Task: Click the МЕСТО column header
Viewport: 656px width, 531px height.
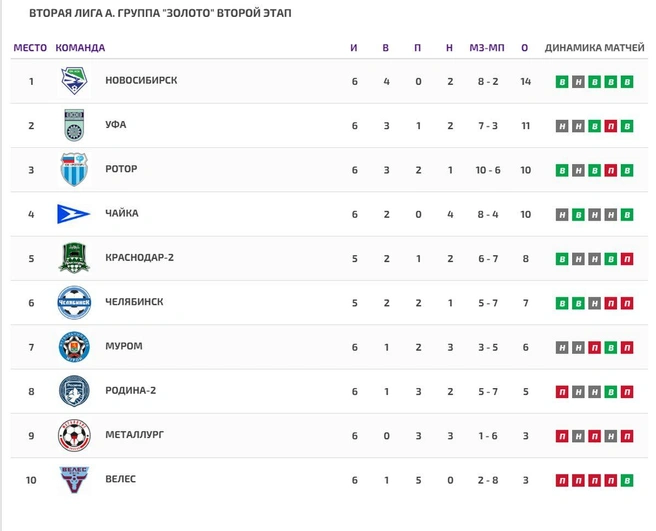Action: coord(30,48)
